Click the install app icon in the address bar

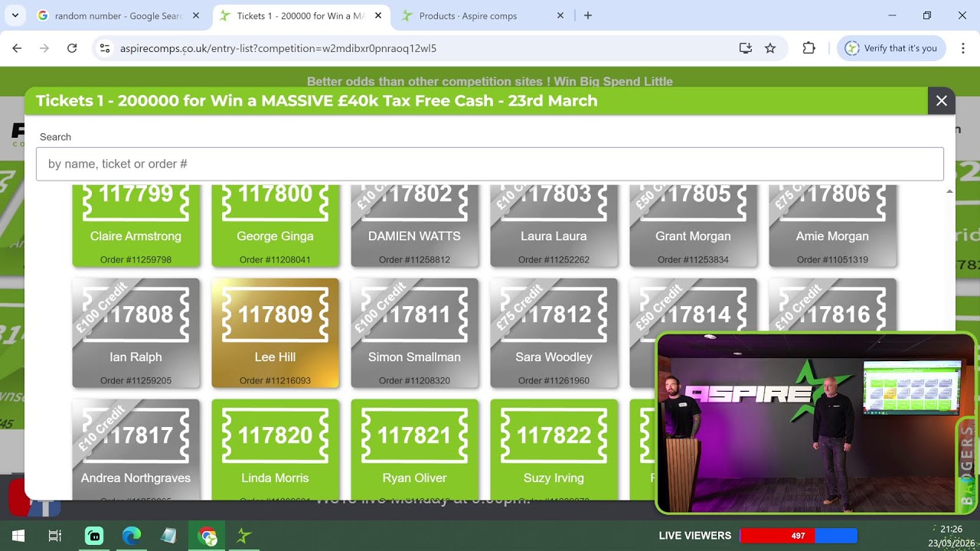[746, 48]
